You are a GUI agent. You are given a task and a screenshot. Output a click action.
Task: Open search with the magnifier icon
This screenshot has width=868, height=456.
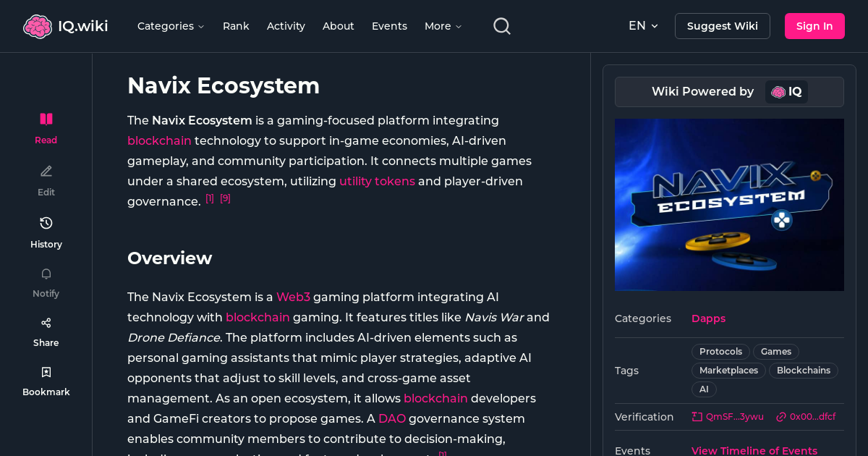pyautogui.click(x=501, y=25)
